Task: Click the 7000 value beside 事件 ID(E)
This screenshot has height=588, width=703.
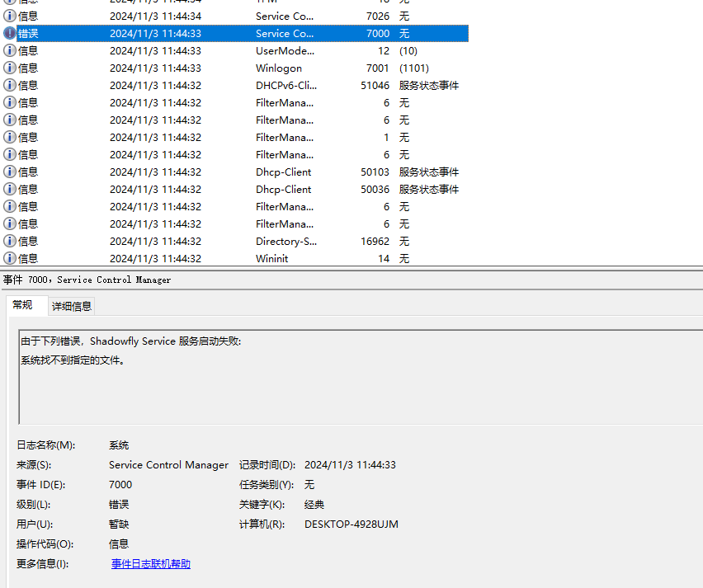Action: pyautogui.click(x=120, y=484)
